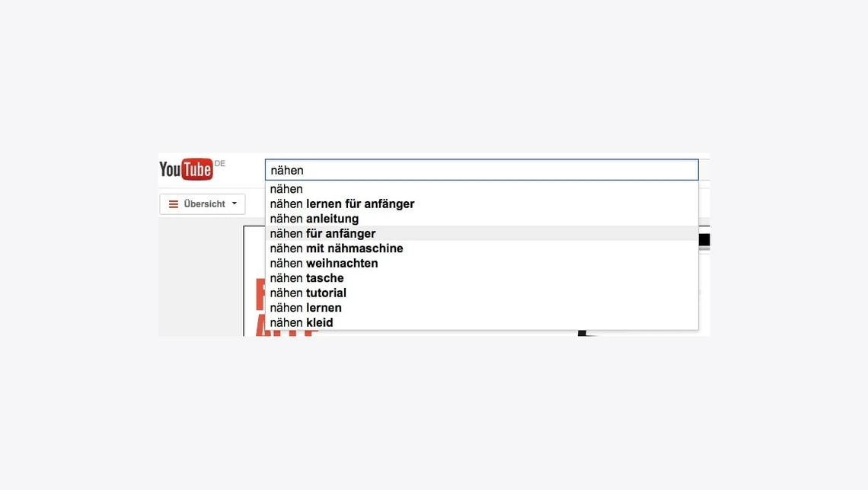Click the black bar right of suggestions
Screen dimensions: 868x490
coord(704,241)
